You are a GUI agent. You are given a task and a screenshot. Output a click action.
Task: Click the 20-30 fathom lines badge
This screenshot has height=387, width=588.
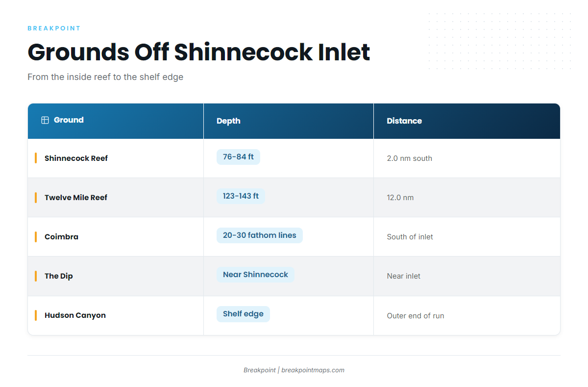pyautogui.click(x=260, y=235)
